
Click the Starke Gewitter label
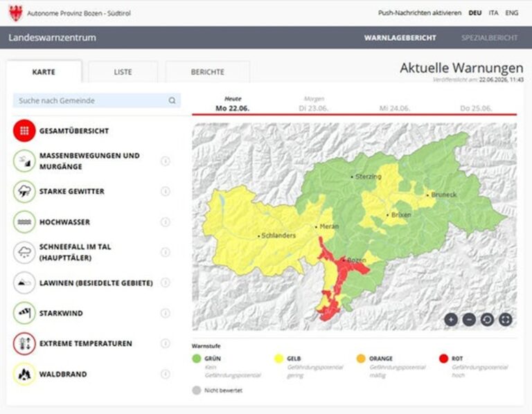tap(72, 192)
